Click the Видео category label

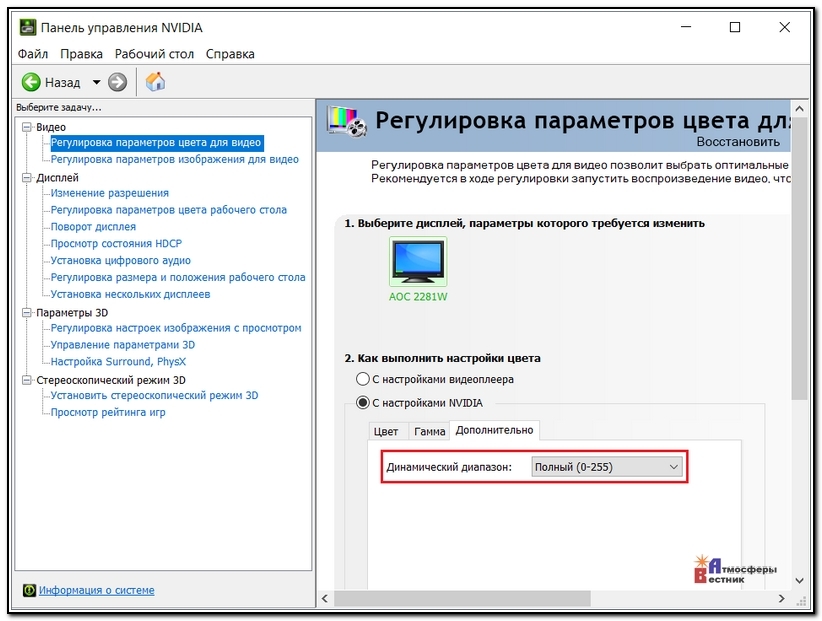51,127
